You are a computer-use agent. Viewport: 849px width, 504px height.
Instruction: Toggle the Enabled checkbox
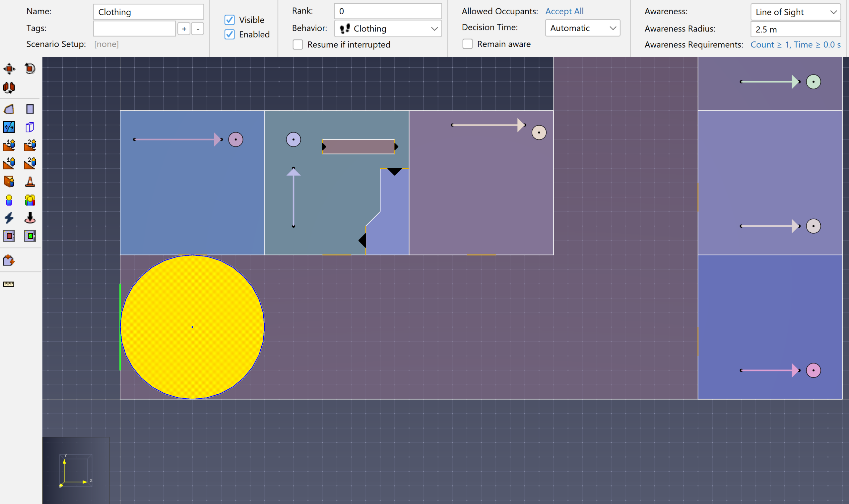coord(230,34)
